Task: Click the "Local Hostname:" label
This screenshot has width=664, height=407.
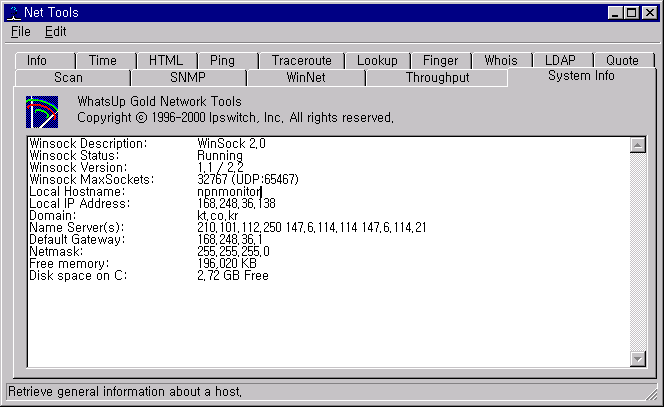Action: coord(77,191)
